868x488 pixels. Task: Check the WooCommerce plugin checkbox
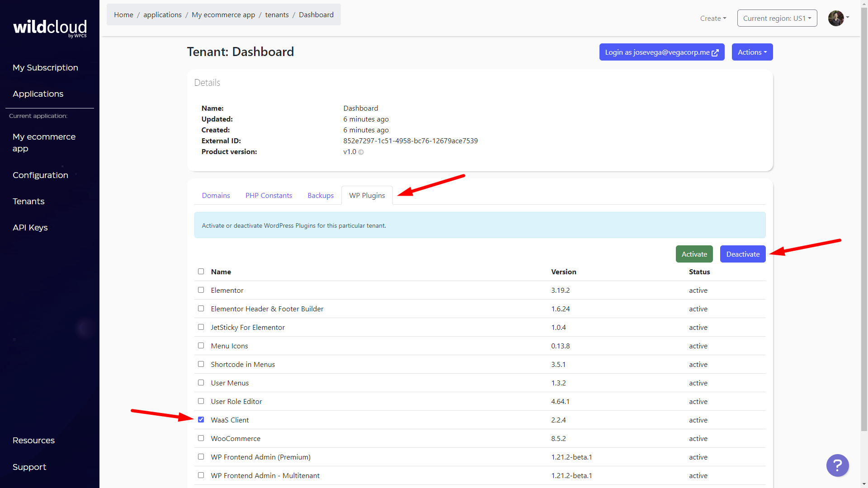click(201, 438)
